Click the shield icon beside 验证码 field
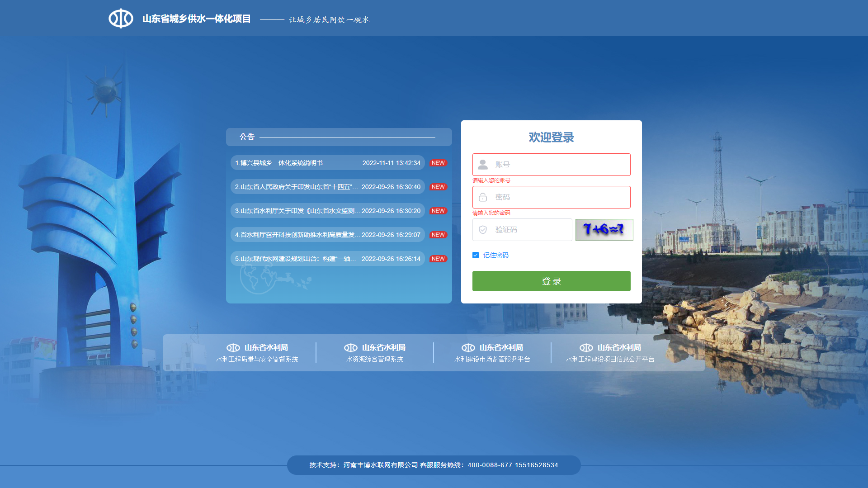Viewport: 868px width, 488px height. [x=483, y=229]
